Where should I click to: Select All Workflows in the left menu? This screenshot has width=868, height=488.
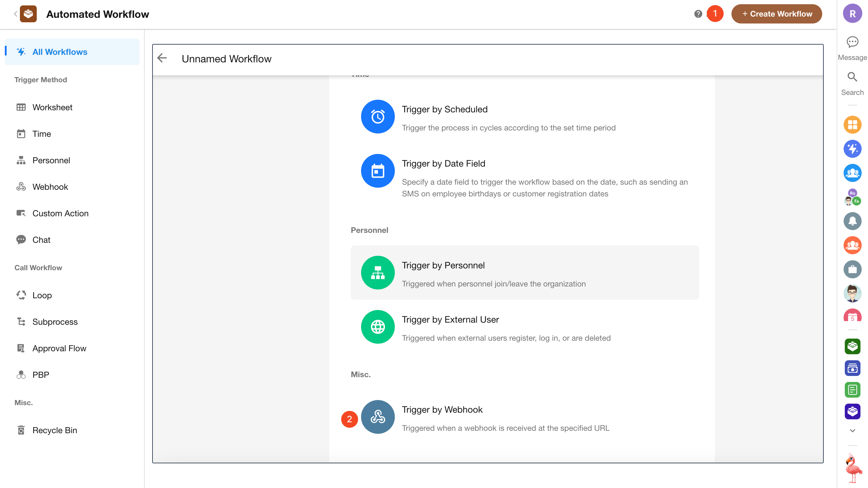pos(60,52)
